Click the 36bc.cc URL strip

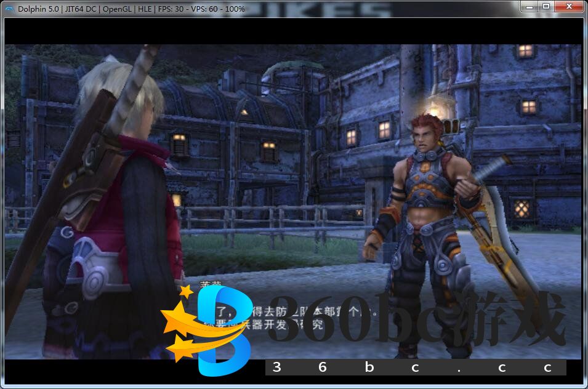[x=416, y=367]
